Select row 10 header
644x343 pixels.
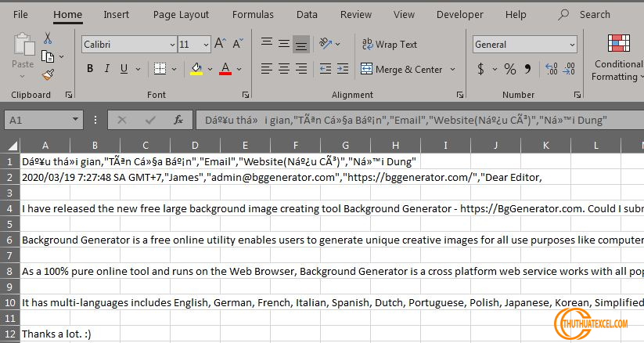coord(10,303)
